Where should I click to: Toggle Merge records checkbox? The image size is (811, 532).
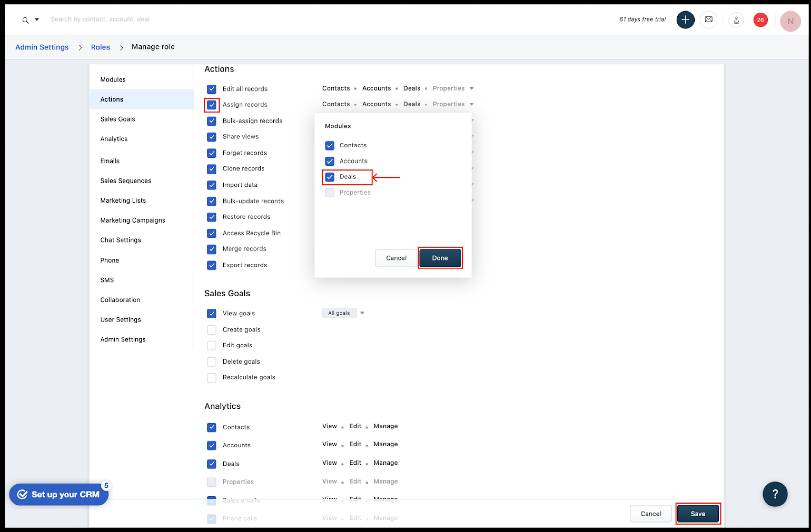211,249
